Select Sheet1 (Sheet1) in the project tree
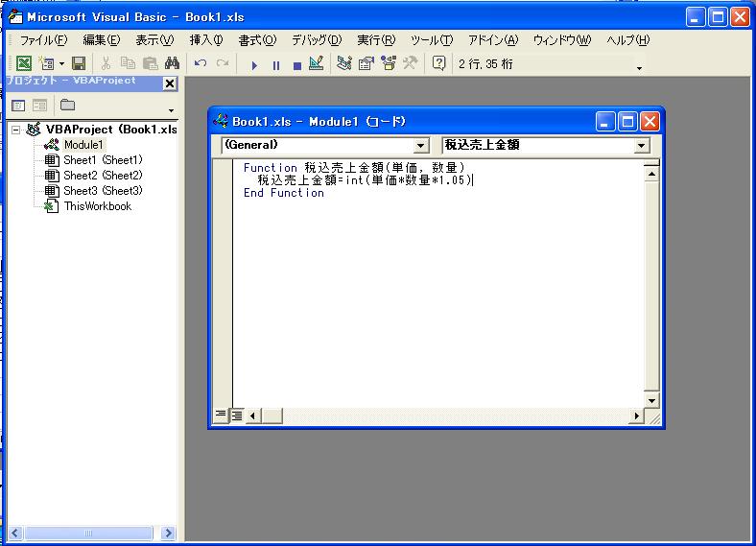 pos(104,160)
